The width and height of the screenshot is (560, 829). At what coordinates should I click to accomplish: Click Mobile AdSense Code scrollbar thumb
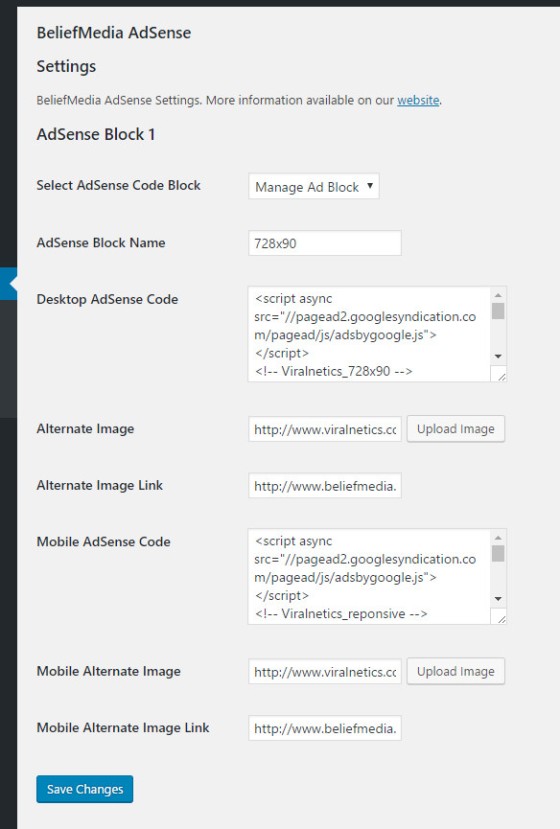click(x=498, y=554)
